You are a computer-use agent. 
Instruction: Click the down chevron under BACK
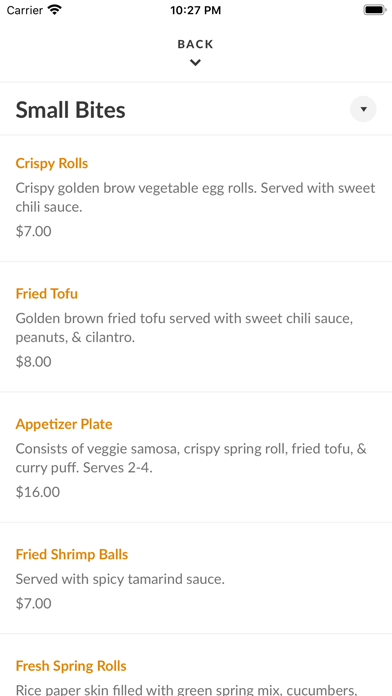click(x=195, y=63)
